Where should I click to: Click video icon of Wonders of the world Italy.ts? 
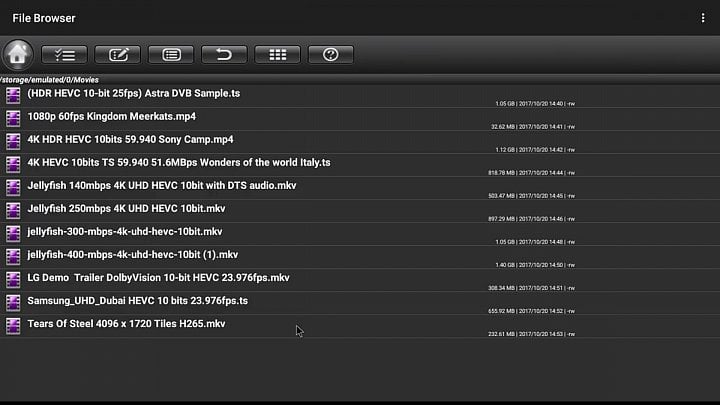click(13, 164)
